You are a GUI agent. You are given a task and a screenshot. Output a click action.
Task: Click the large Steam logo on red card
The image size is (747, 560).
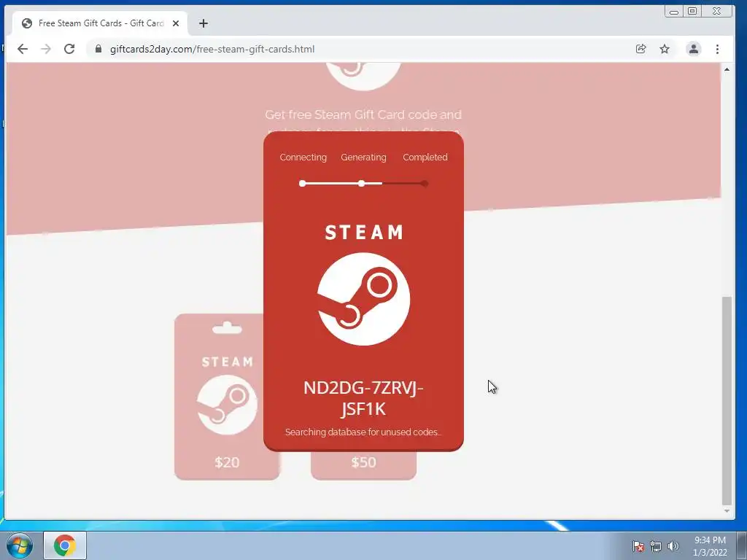point(363,299)
